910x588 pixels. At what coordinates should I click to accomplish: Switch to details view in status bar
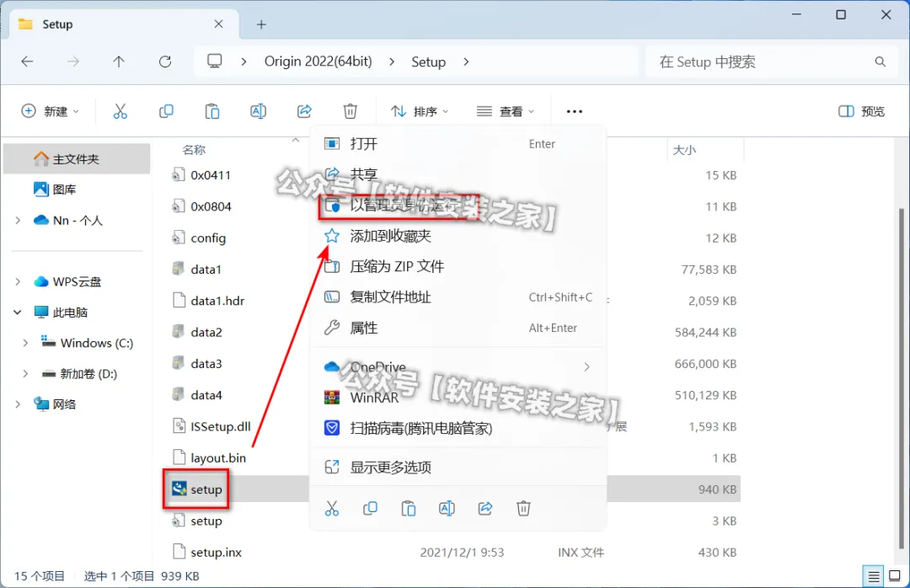874,576
